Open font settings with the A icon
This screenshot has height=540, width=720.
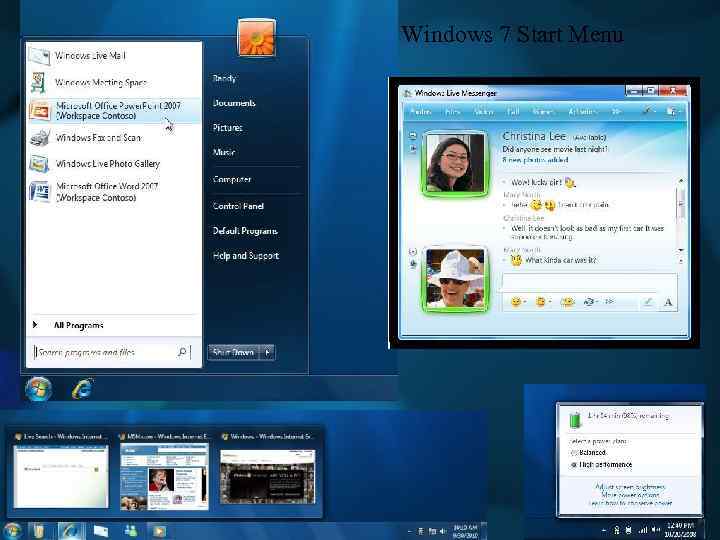coord(668,302)
